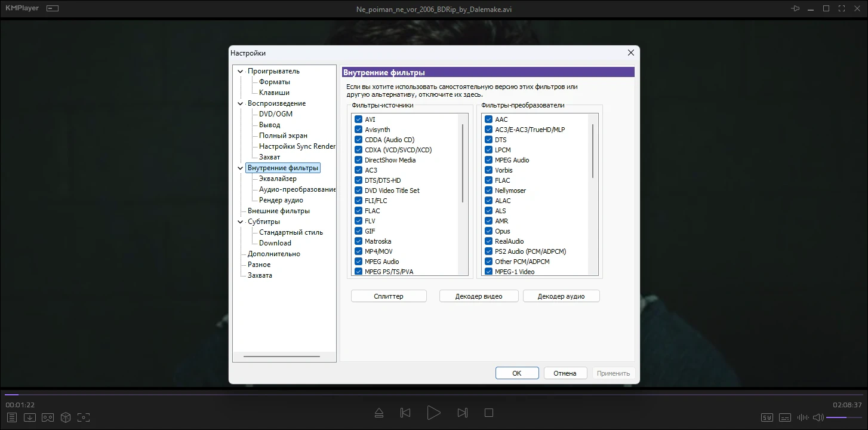This screenshot has width=868, height=430.
Task: Collapse the Проигрыватель tree node
Action: pos(241,72)
